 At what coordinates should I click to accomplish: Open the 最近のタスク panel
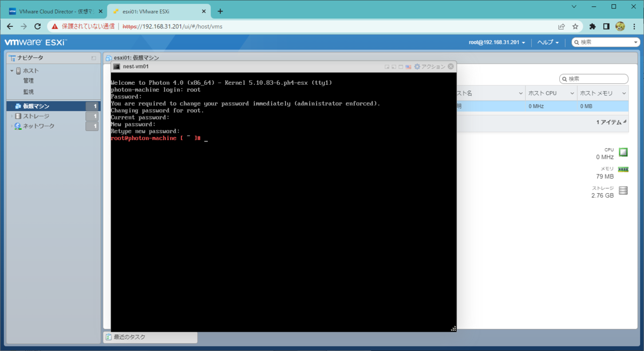point(150,337)
